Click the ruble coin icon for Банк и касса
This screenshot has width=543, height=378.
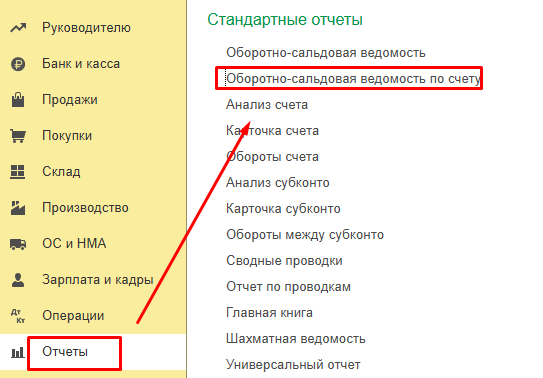click(x=18, y=64)
